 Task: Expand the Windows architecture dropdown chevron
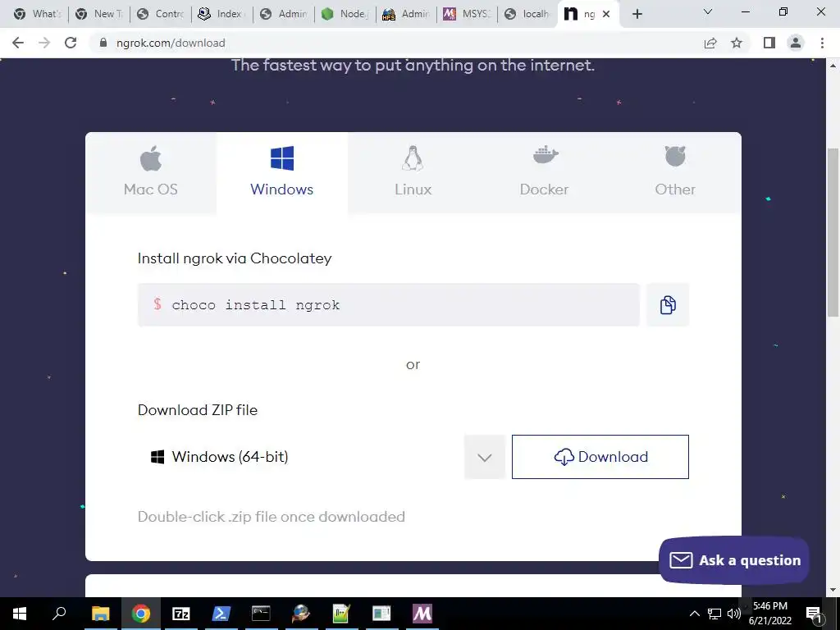484,457
